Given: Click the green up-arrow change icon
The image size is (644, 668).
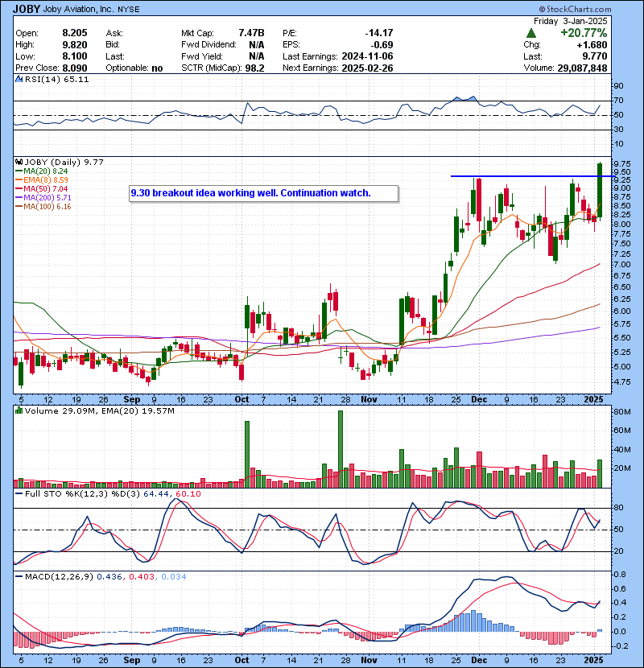Looking at the screenshot, I should [x=531, y=33].
